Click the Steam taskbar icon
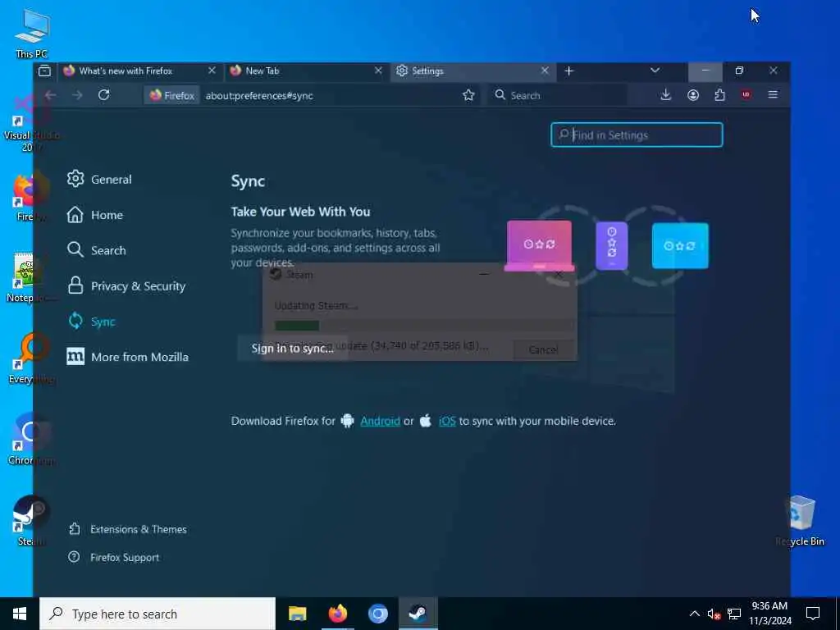 tap(418, 614)
